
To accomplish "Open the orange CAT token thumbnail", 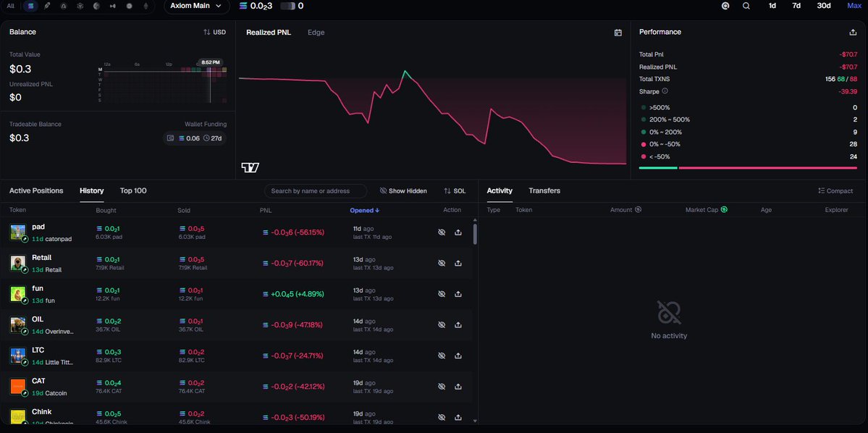I will tap(18, 387).
